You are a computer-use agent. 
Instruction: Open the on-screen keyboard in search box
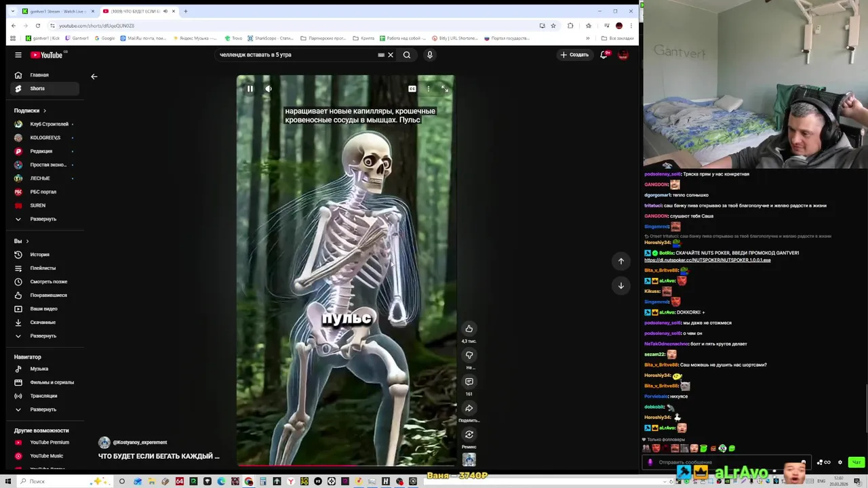[381, 55]
